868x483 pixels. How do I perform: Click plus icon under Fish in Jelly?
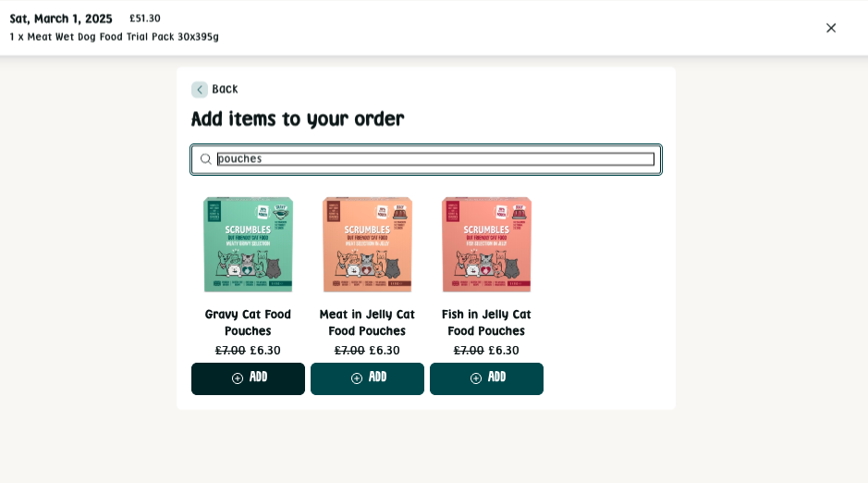[476, 378]
